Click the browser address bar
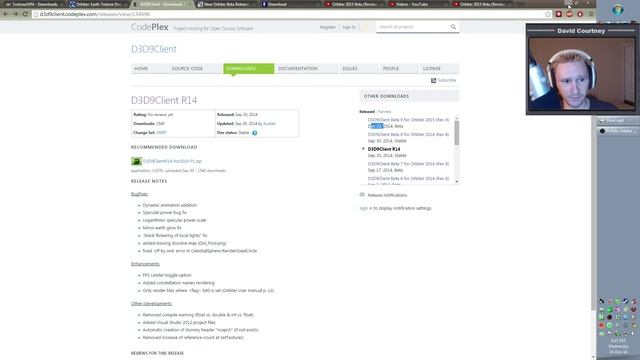Image resolution: width=640 pixels, height=360 pixels. [x=286, y=14]
